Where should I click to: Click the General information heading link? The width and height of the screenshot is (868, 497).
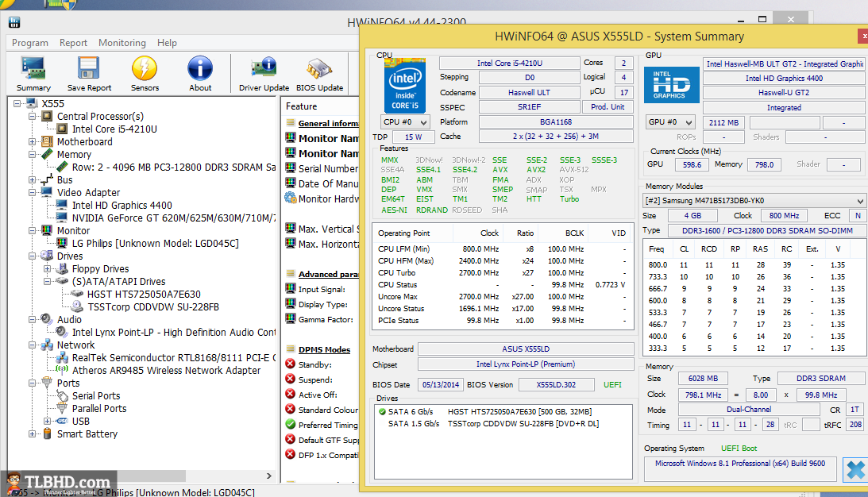point(328,123)
